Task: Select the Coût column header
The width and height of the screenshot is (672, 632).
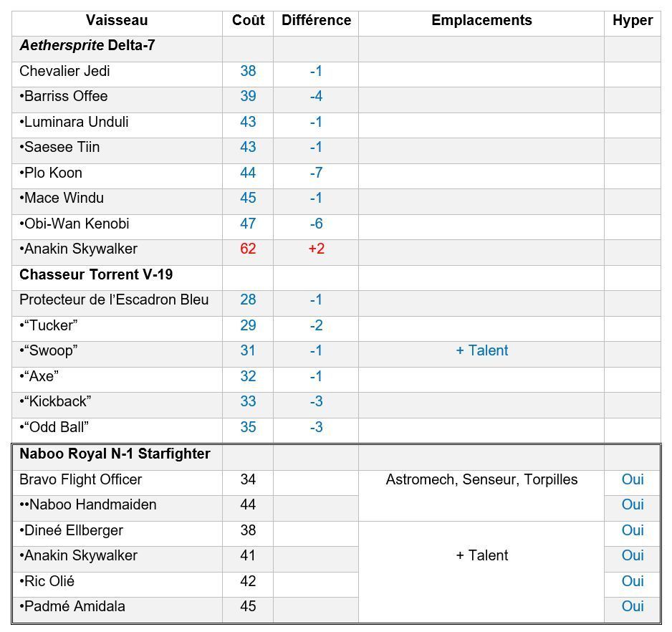Action: [x=248, y=20]
